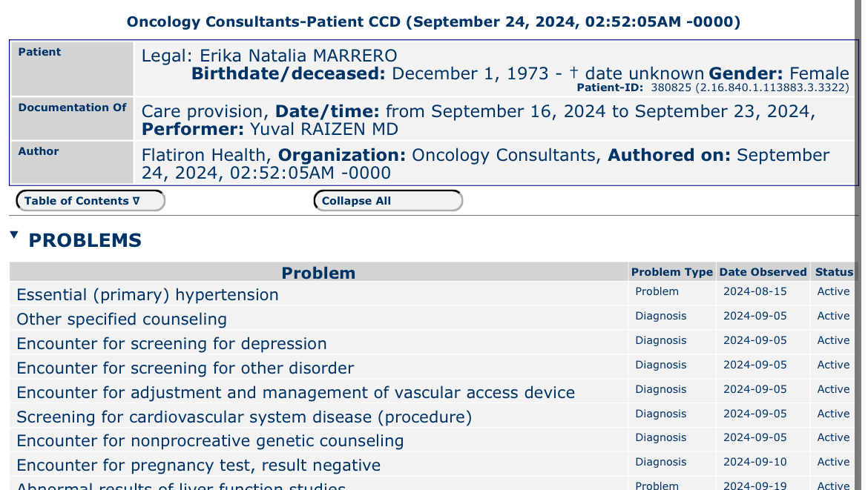Select nonprocreative genetic counseling entry
Screen dimensions: 868x490
click(210, 441)
